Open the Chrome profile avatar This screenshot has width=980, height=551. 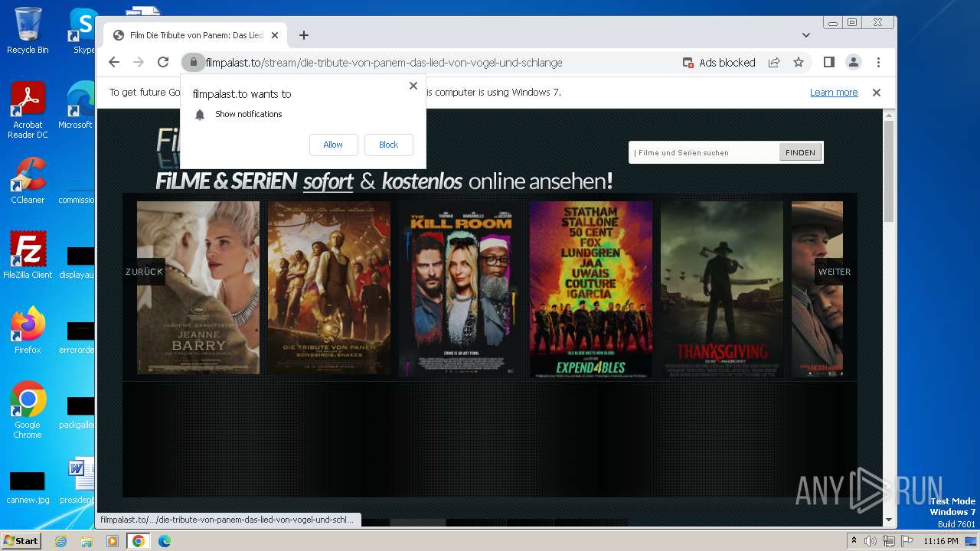(x=853, y=62)
